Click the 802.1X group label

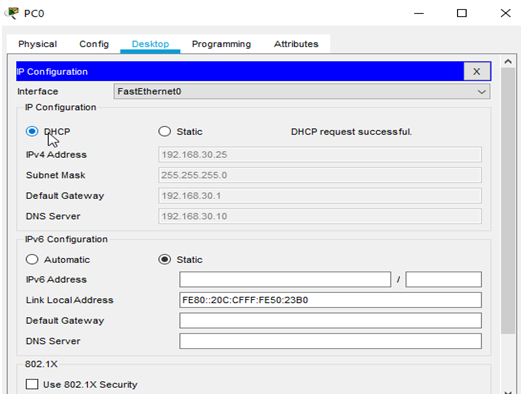coord(41,364)
